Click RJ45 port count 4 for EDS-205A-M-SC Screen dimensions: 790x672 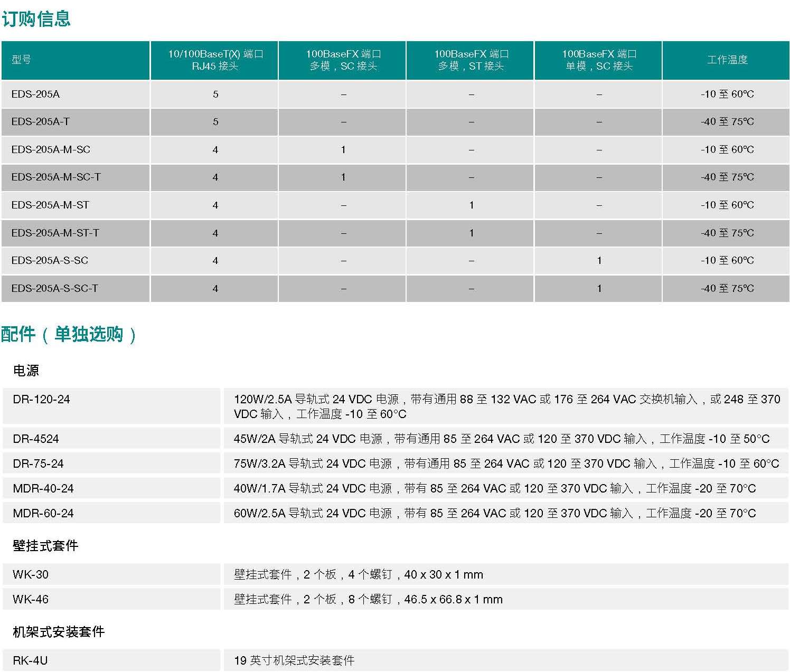click(x=215, y=150)
